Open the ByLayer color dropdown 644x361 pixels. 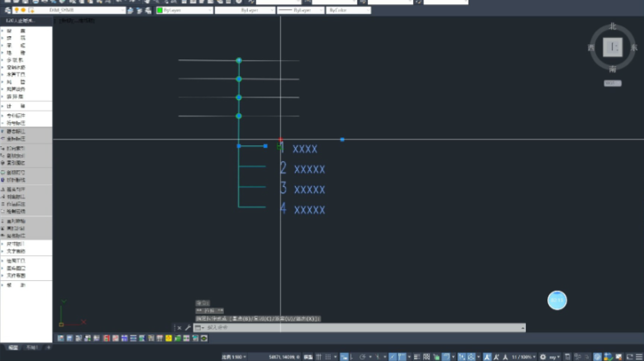click(x=183, y=10)
